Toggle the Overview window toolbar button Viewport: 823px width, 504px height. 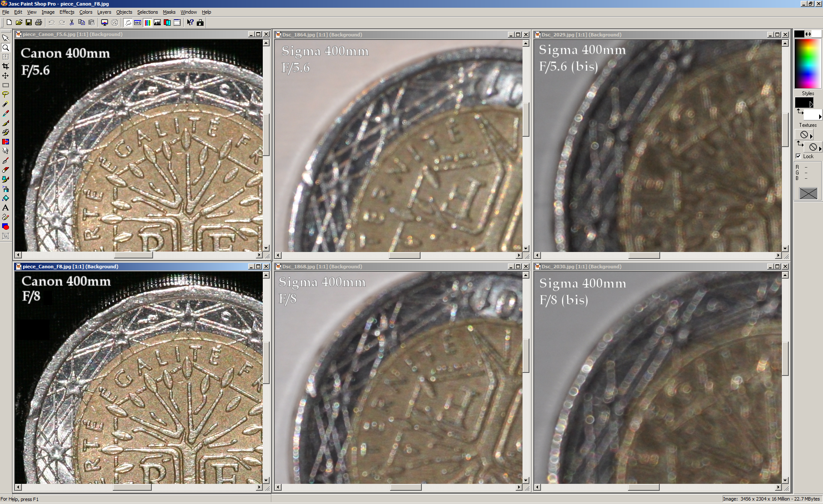pyautogui.click(x=177, y=22)
